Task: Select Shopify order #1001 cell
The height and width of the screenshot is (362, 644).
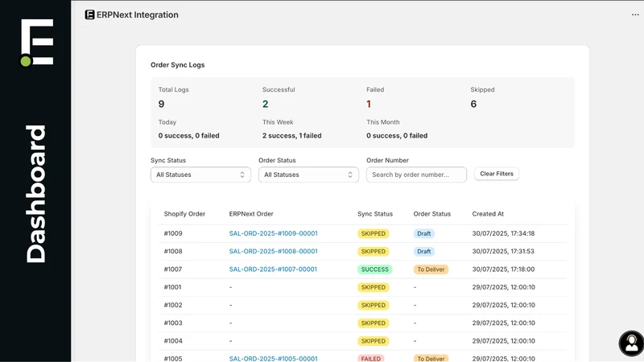Action: tap(172, 287)
